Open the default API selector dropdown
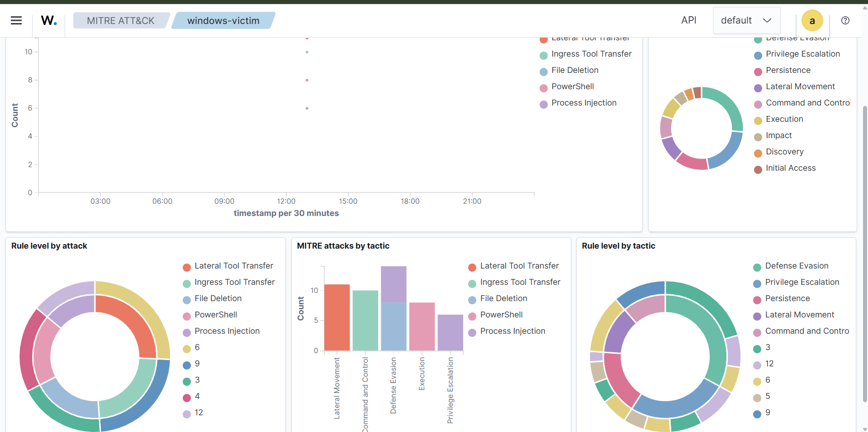 pos(746,20)
